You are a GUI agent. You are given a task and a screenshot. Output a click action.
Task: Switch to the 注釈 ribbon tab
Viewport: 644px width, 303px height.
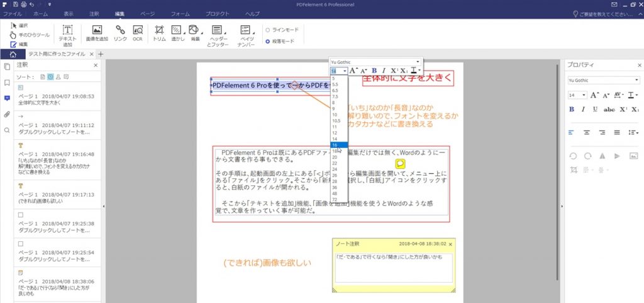point(94,13)
